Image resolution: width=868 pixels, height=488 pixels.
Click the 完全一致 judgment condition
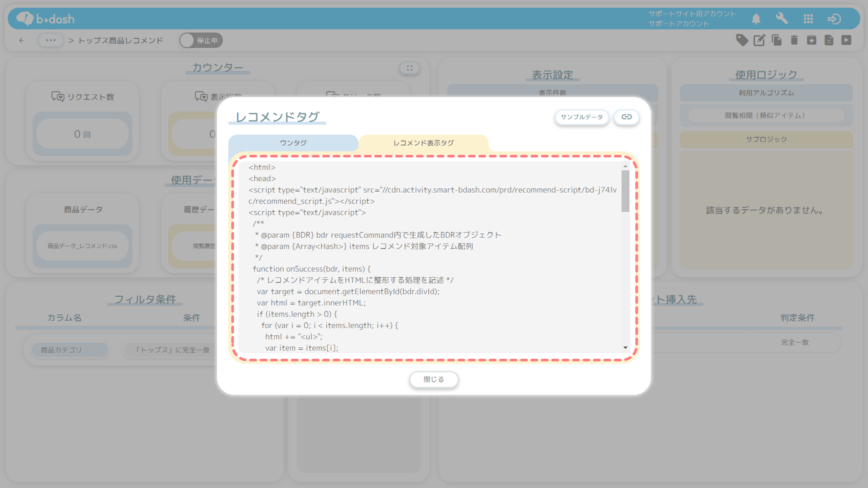[795, 343]
